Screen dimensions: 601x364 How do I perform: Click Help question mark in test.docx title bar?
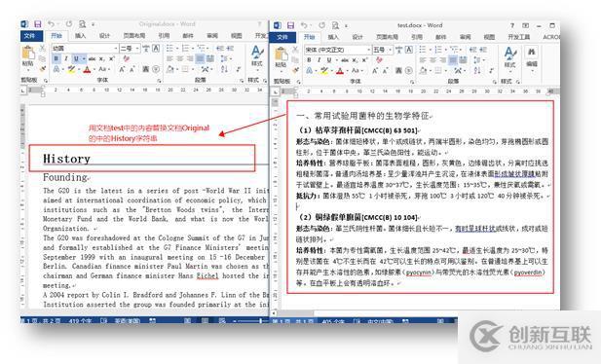[x=512, y=25]
